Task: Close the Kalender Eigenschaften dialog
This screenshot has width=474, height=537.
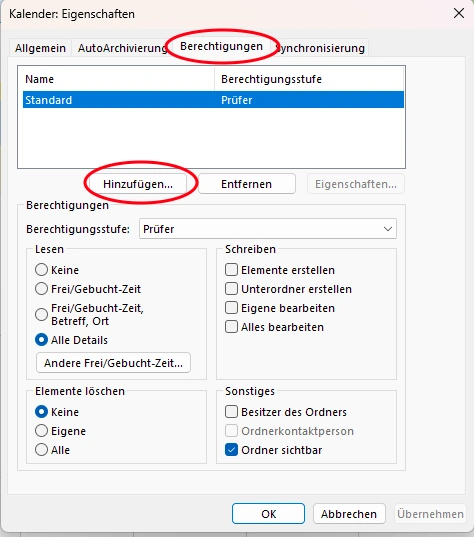Action: (459, 14)
